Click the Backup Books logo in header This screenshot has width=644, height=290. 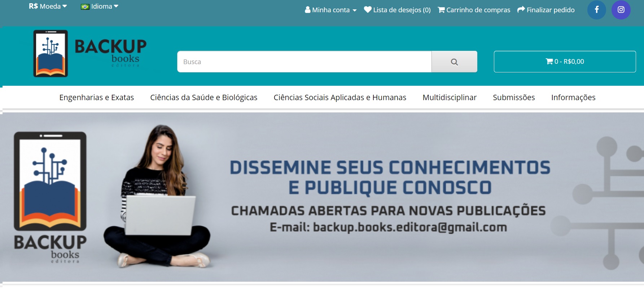pos(90,53)
